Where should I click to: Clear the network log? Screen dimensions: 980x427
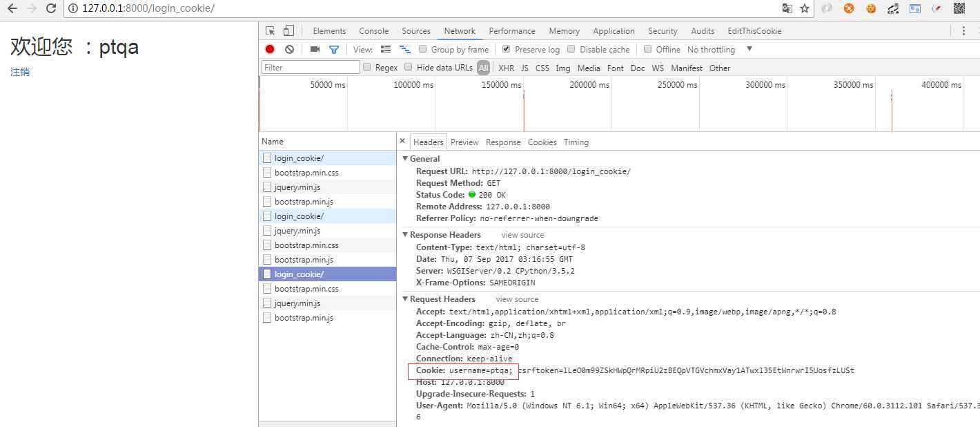pyautogui.click(x=290, y=49)
